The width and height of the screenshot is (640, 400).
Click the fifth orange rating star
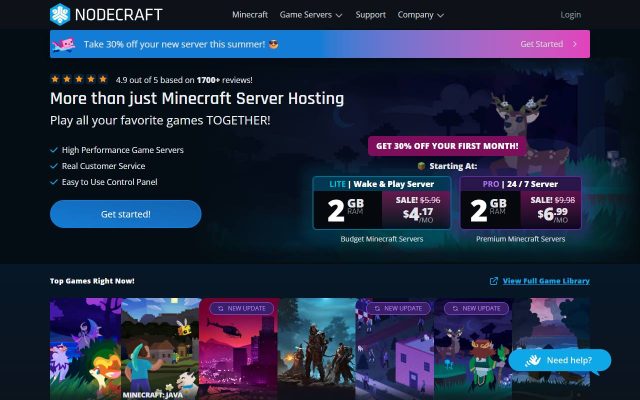click(x=103, y=79)
